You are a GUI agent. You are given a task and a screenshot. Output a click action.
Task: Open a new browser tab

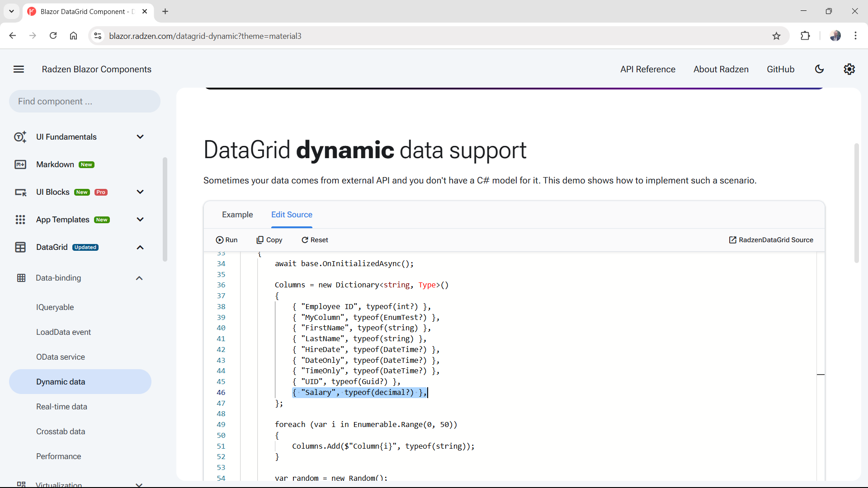[165, 11]
